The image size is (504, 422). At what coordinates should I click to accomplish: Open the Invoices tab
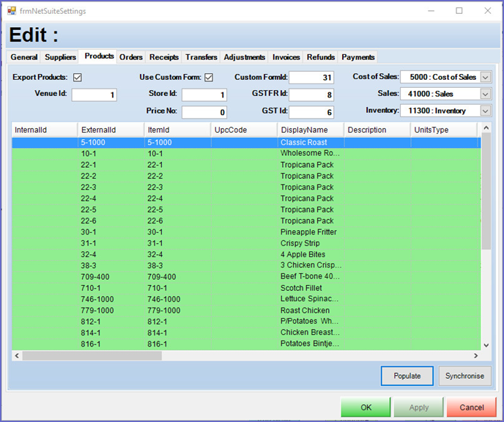click(x=286, y=57)
